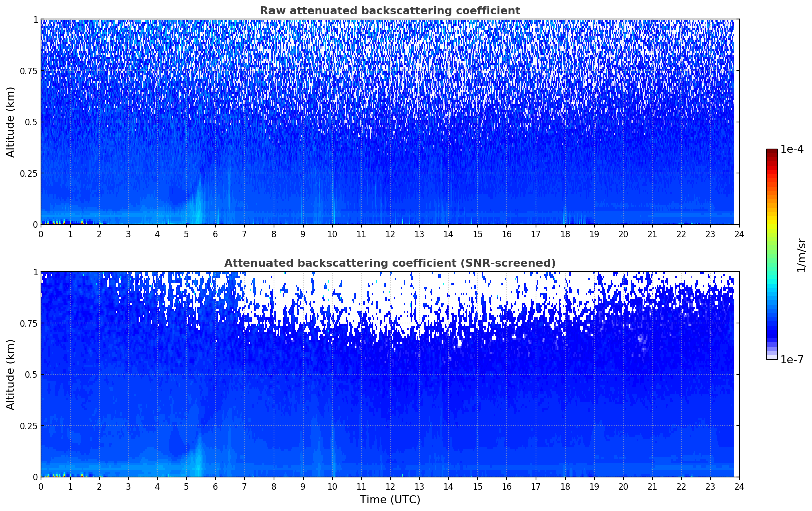Viewport: 812px width, 511px height.
Task: Click the '0.25' altitude tick on bottom plot
Action: click(x=29, y=426)
